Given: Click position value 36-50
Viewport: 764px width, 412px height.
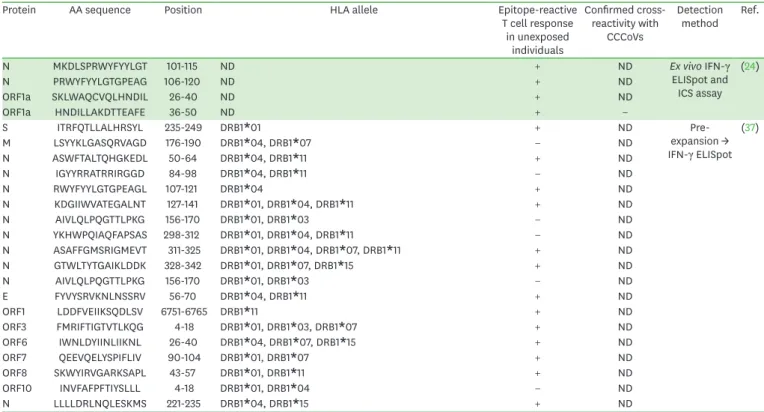Looking at the screenshot, I should coord(183,112).
